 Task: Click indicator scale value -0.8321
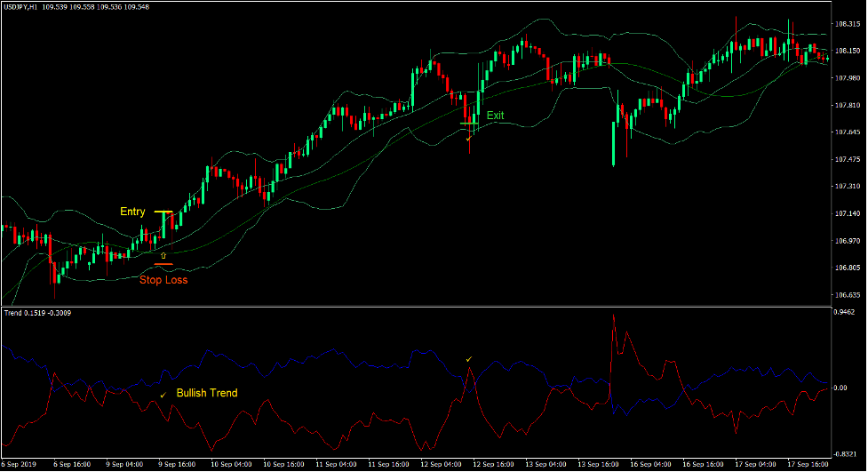click(x=845, y=454)
